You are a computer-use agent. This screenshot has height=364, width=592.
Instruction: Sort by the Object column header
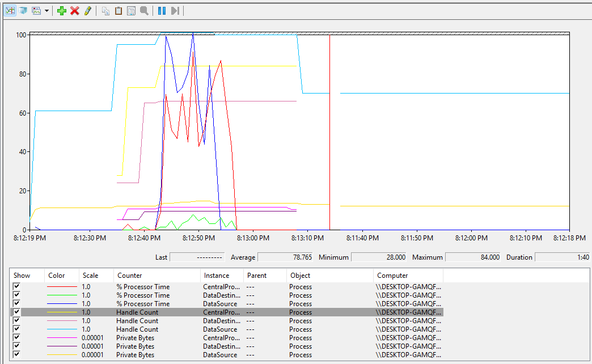click(330, 275)
